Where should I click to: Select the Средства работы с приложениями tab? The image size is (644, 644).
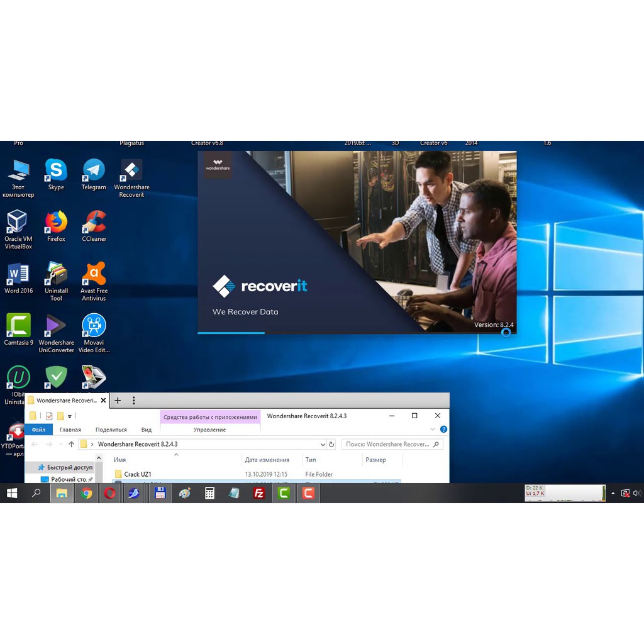(x=210, y=417)
